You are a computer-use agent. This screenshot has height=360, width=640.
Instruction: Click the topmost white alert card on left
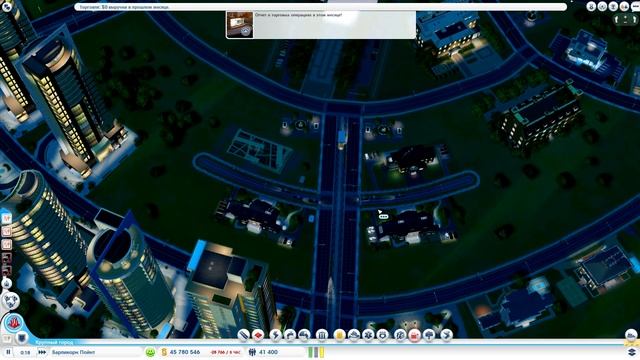(7, 219)
